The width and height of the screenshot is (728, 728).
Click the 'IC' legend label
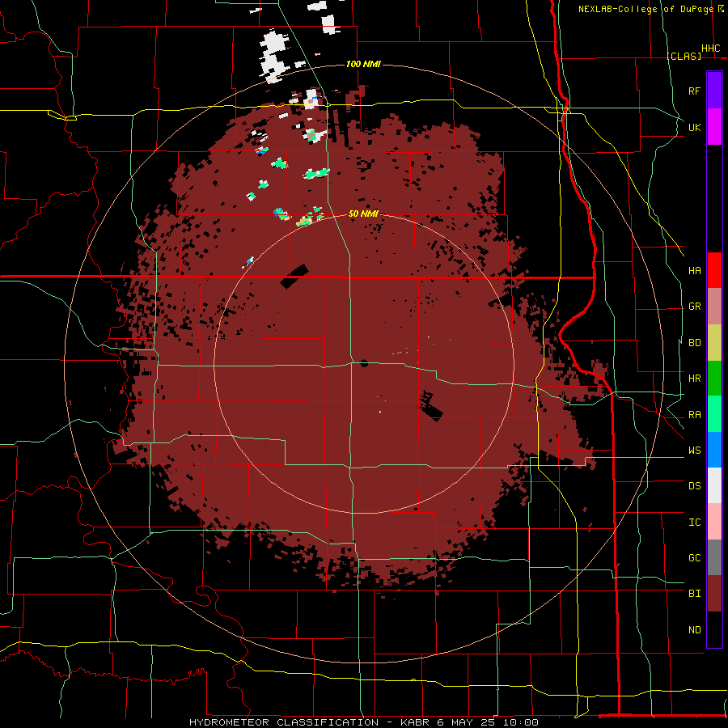(694, 523)
